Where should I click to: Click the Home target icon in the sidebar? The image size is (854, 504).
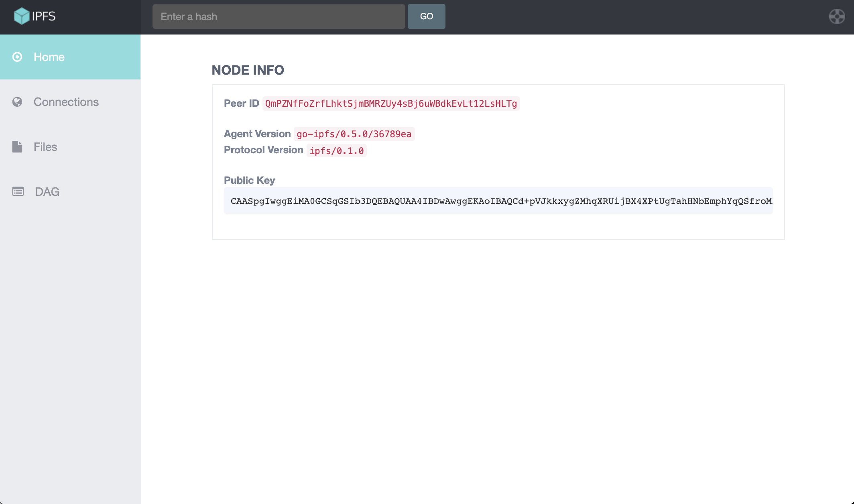(x=17, y=57)
